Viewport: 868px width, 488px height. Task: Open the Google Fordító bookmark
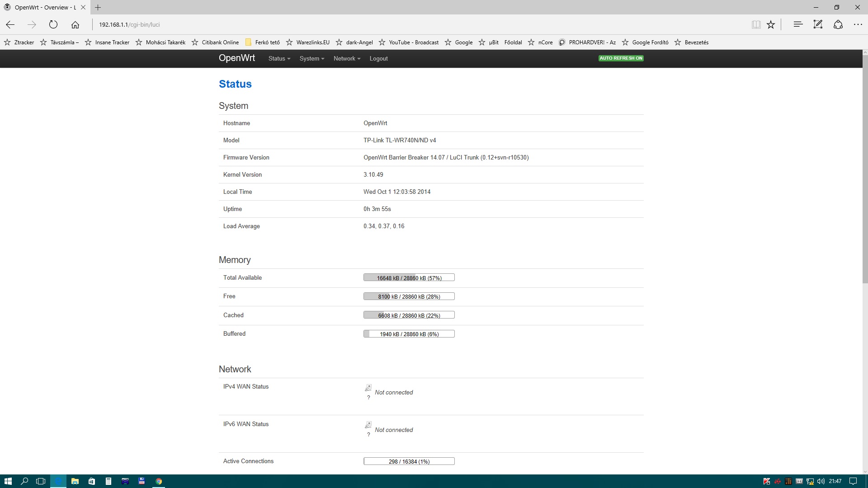pyautogui.click(x=650, y=42)
